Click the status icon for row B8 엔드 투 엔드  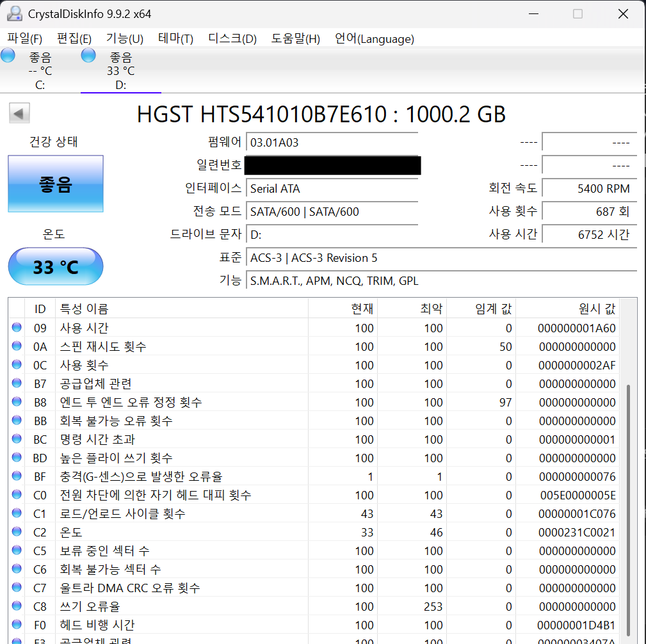(x=17, y=401)
